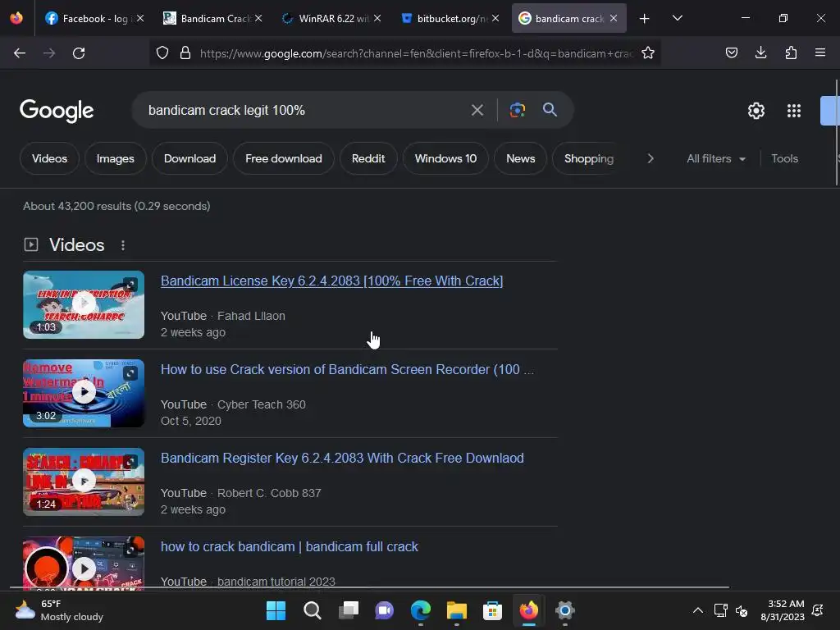
Task: Open the Firefox downloads panel
Action: [x=760, y=52]
